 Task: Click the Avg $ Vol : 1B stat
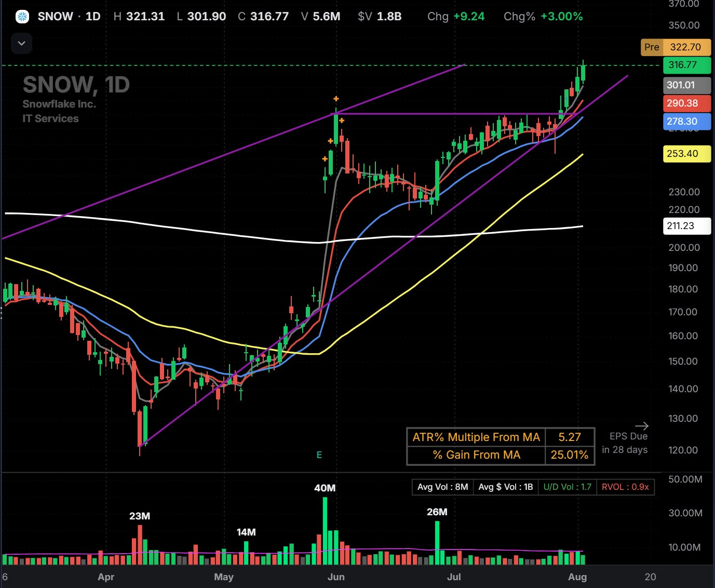tap(506, 487)
